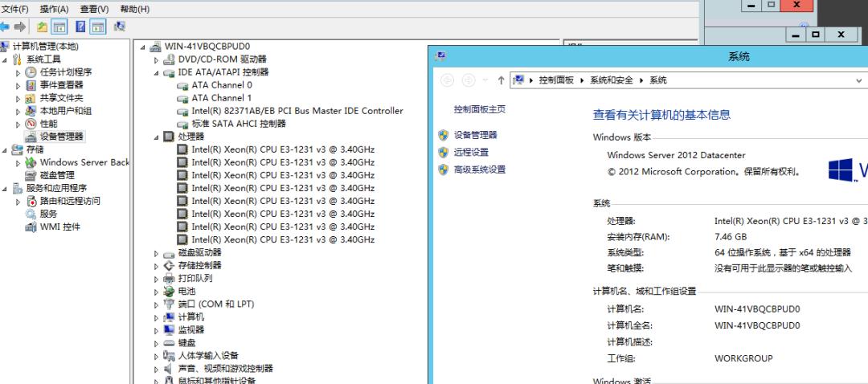Collapse IDE ATA/ATAPI 控制器 node
Screen dimensions: 868x384
tap(156, 72)
